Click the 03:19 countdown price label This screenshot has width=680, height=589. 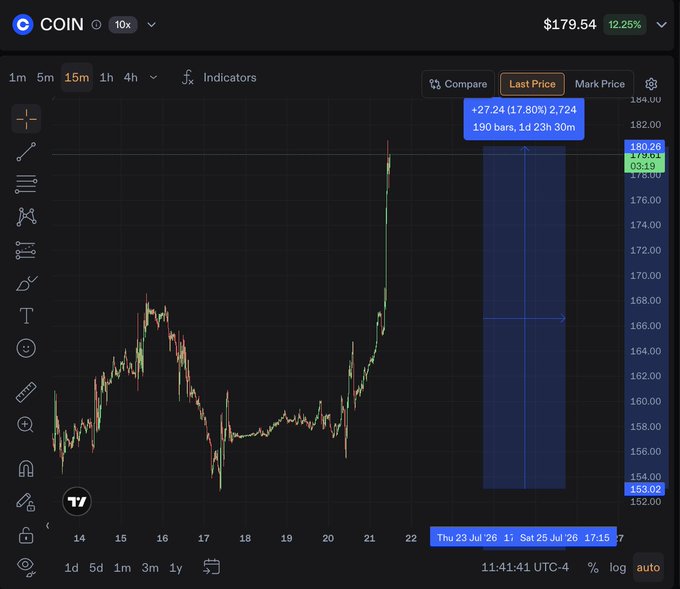coord(643,166)
